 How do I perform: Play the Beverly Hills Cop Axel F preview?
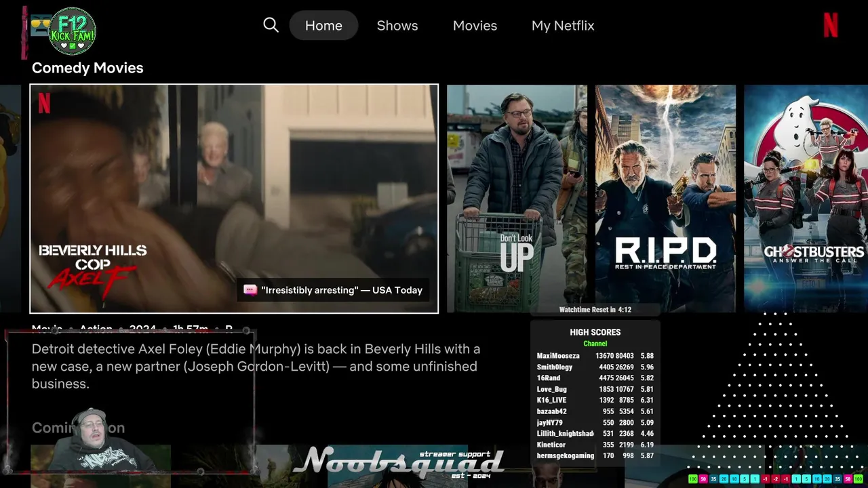click(x=234, y=199)
